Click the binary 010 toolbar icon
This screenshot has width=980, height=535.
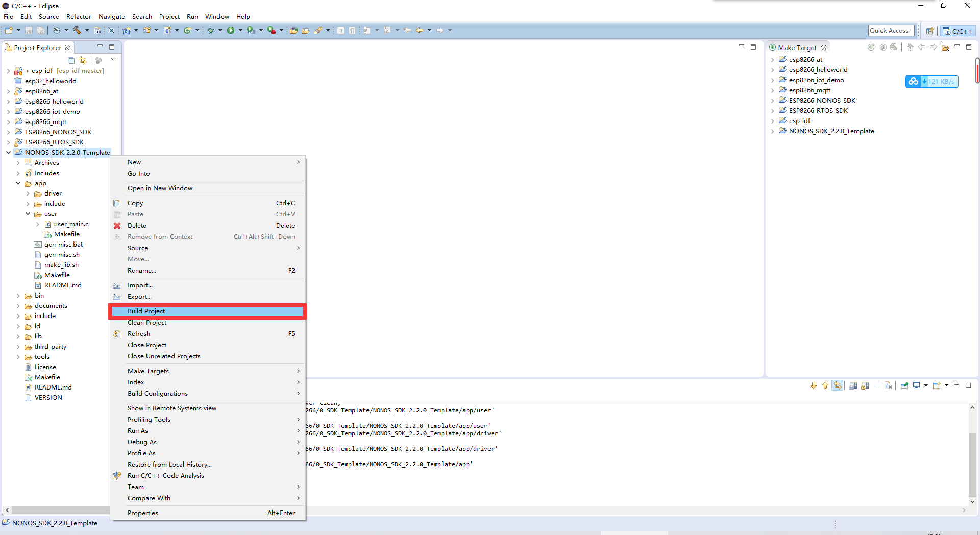tap(97, 30)
